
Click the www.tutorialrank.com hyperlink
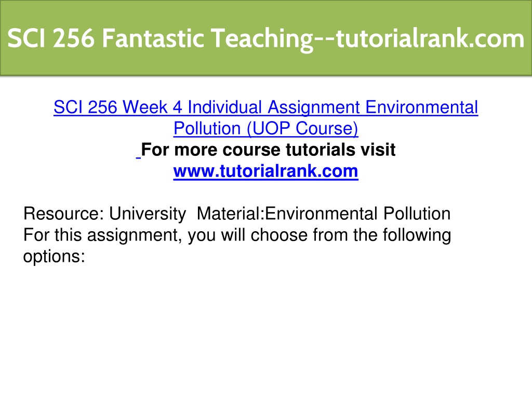265,171
